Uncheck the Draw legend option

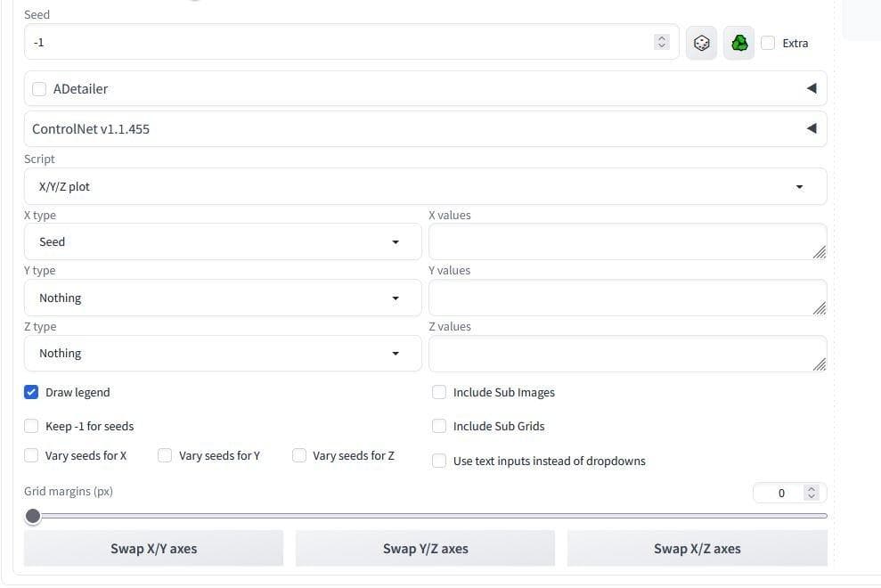(x=32, y=392)
